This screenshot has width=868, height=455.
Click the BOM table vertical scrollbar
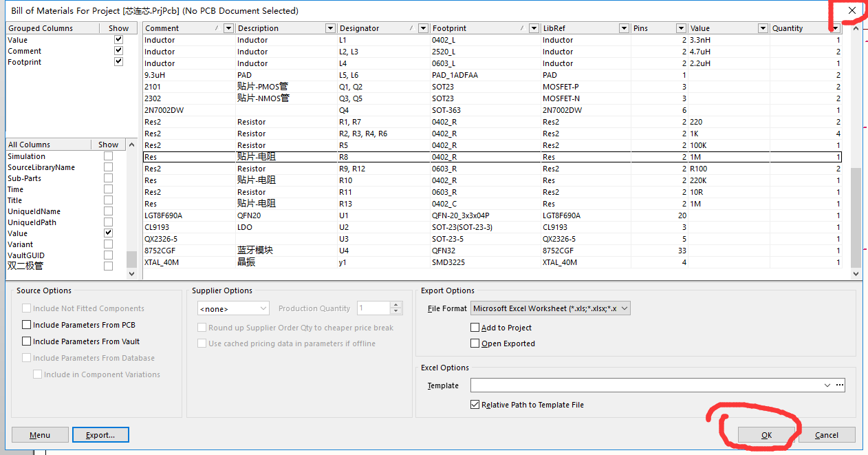click(856, 217)
